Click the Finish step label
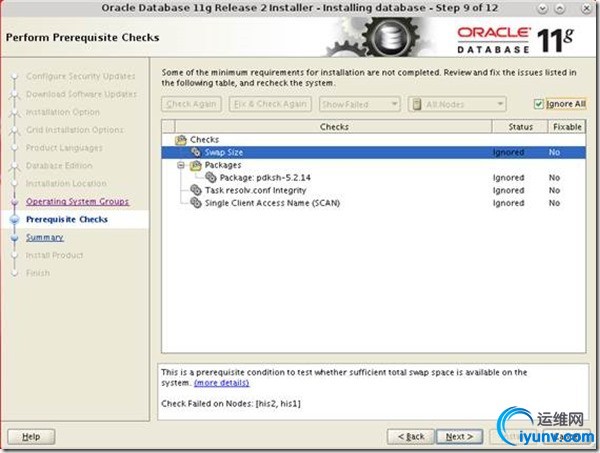This screenshot has height=453, width=600. click(38, 273)
